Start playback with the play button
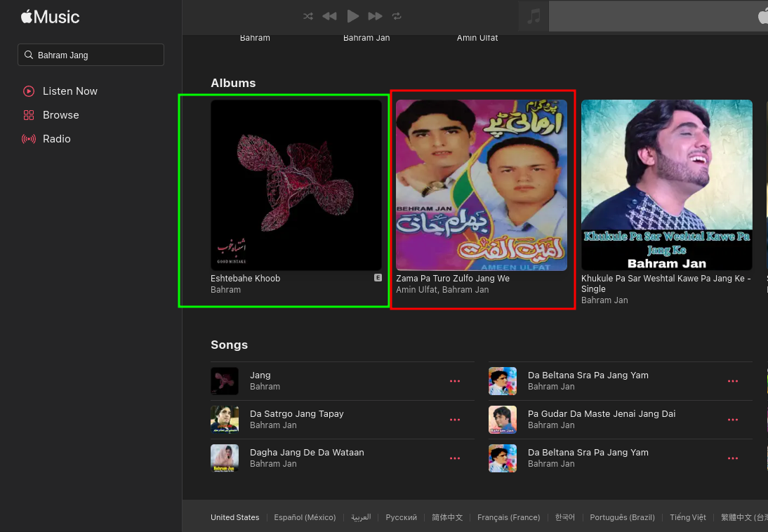Screen dimensions: 768x532 (352, 16)
